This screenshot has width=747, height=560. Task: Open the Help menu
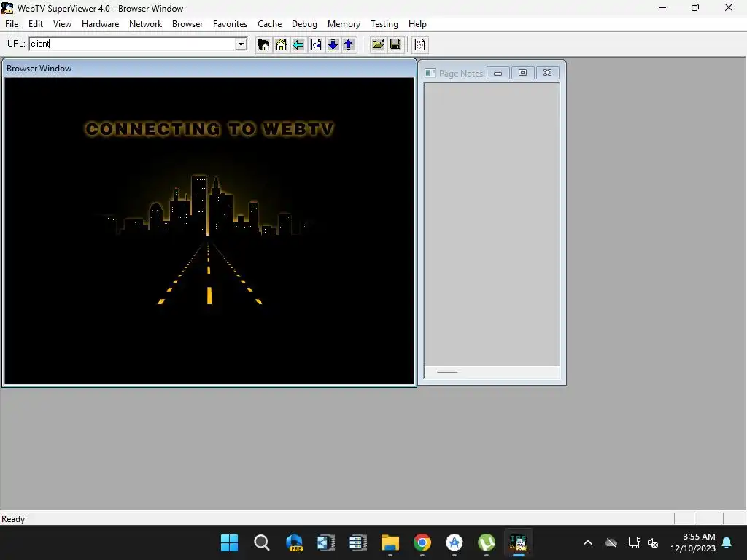click(x=417, y=24)
